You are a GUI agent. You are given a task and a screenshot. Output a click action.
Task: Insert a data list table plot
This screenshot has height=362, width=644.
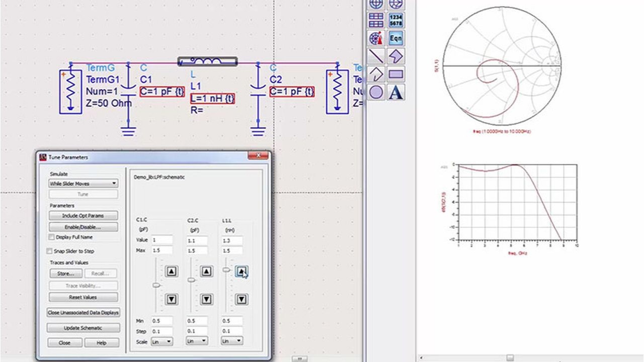(x=376, y=20)
